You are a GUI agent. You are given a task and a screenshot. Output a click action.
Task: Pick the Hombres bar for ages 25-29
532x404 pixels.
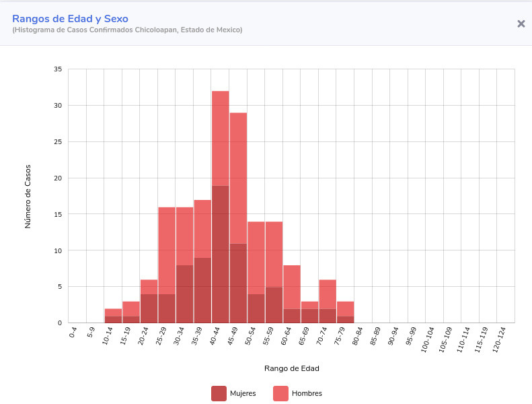point(167,250)
